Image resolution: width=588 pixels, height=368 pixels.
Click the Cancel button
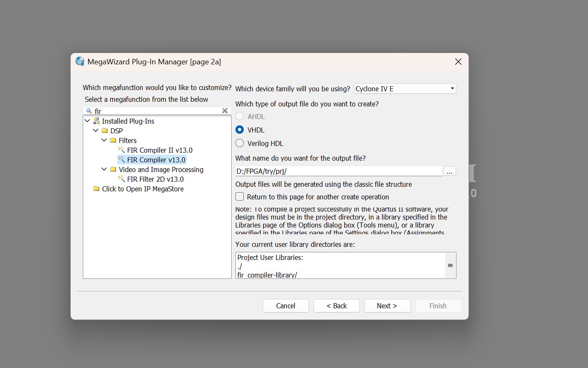coord(286,306)
